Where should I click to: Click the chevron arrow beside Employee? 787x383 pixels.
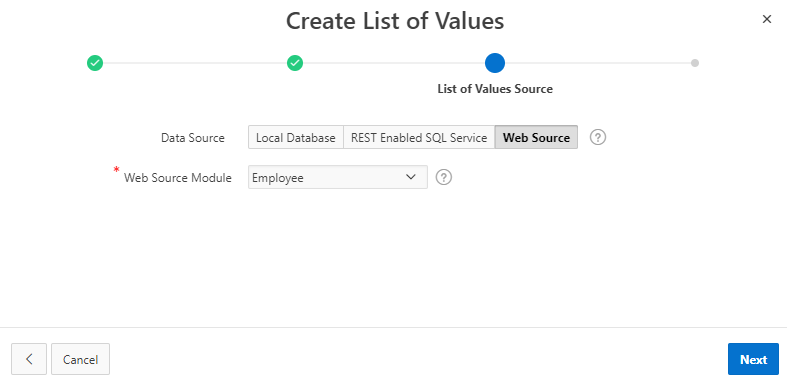pyautogui.click(x=411, y=177)
